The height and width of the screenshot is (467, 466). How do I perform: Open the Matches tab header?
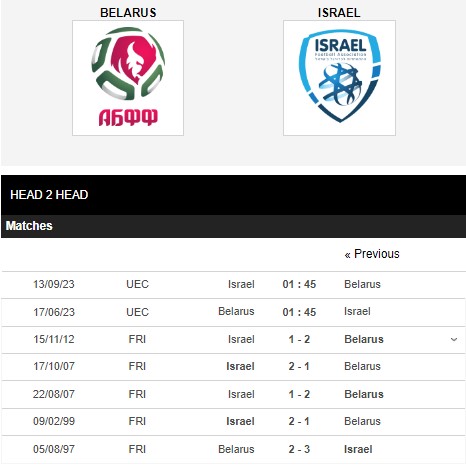coord(29,226)
